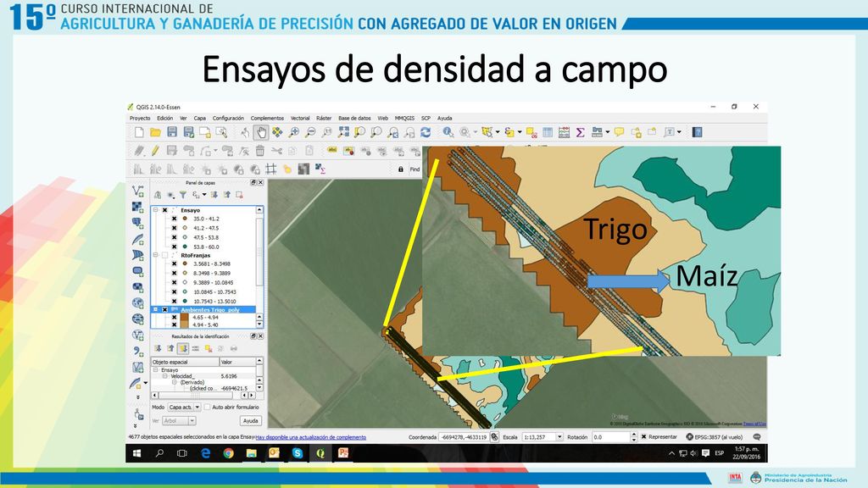Open the statistical summary sigma icon

click(x=580, y=132)
